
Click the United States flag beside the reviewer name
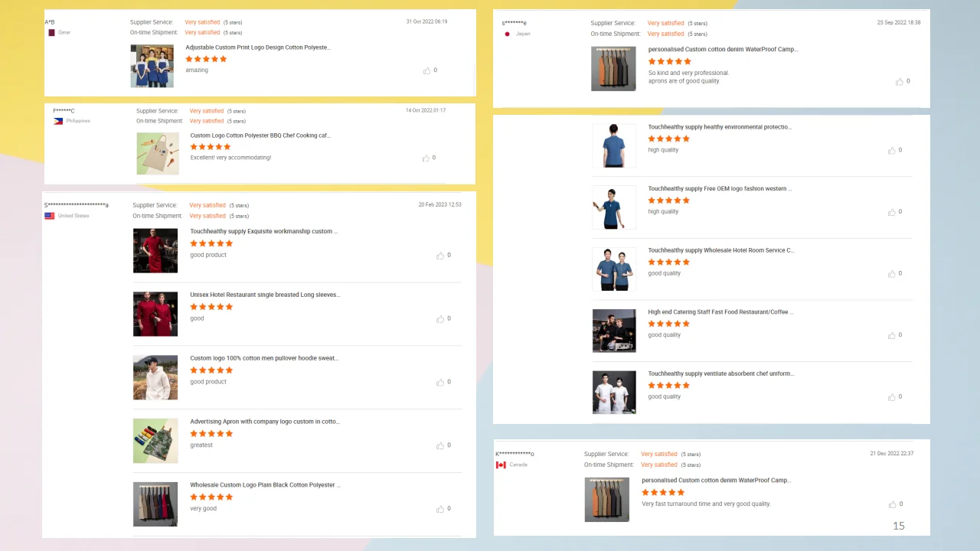click(x=49, y=215)
